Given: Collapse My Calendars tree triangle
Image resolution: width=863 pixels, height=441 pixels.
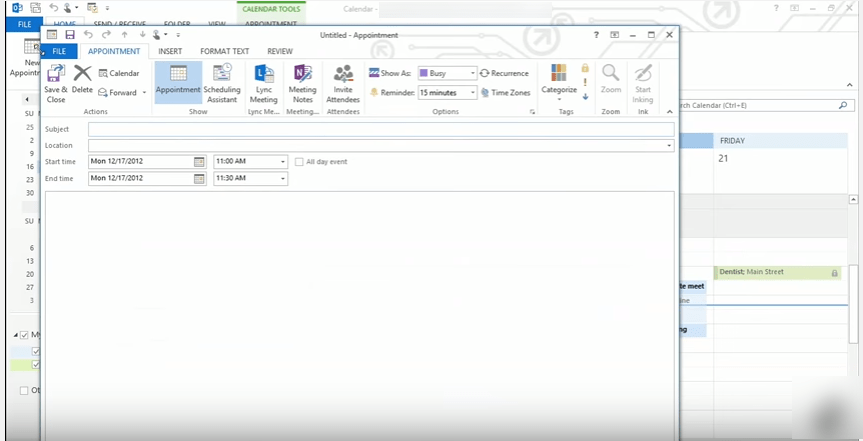Looking at the screenshot, I should point(15,335).
